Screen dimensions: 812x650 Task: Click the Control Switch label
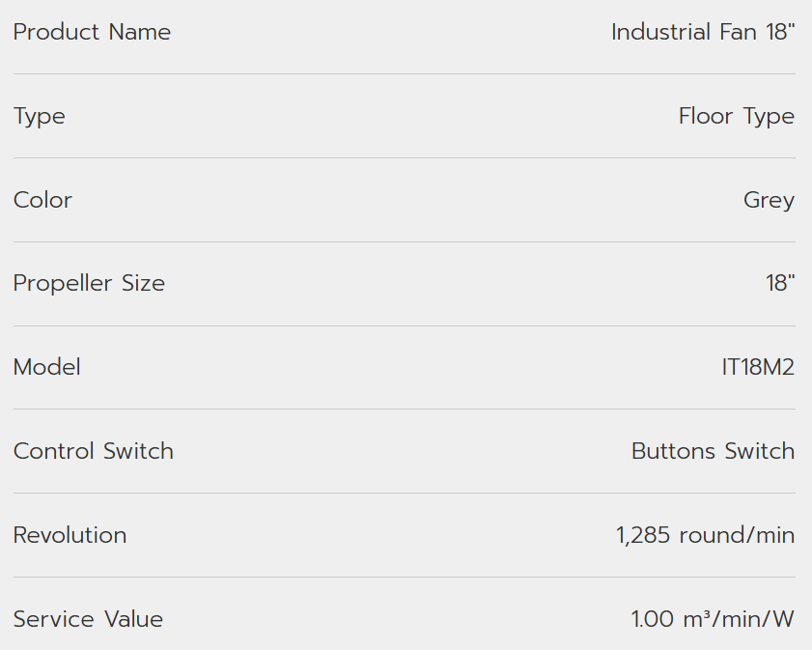[x=94, y=451]
